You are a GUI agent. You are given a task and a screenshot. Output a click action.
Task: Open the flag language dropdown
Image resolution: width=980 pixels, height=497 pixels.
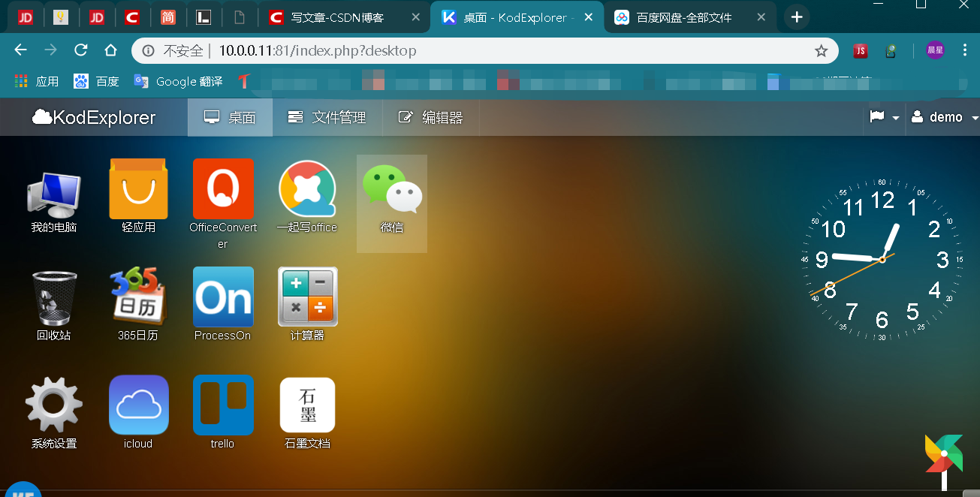[885, 117]
